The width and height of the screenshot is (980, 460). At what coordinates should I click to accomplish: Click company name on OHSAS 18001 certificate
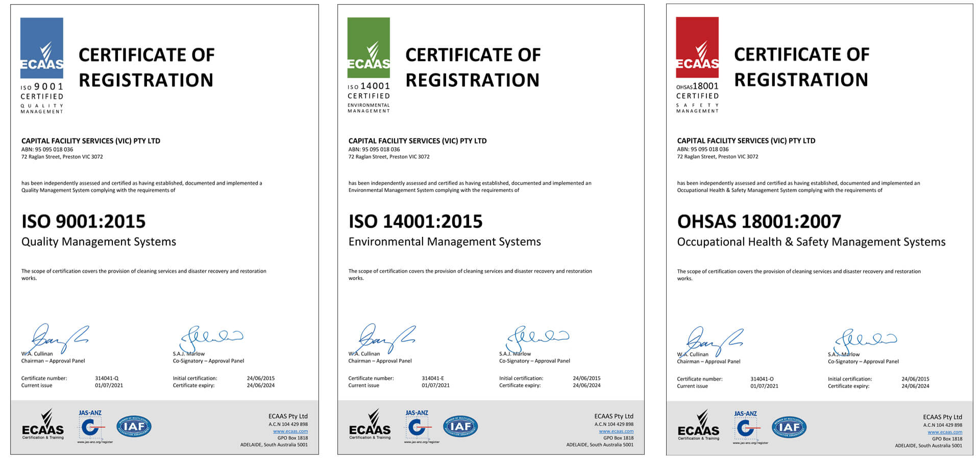coord(746,140)
